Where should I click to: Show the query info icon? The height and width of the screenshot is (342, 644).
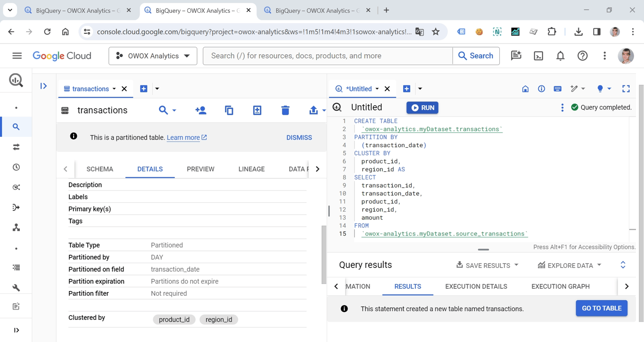[x=541, y=89]
